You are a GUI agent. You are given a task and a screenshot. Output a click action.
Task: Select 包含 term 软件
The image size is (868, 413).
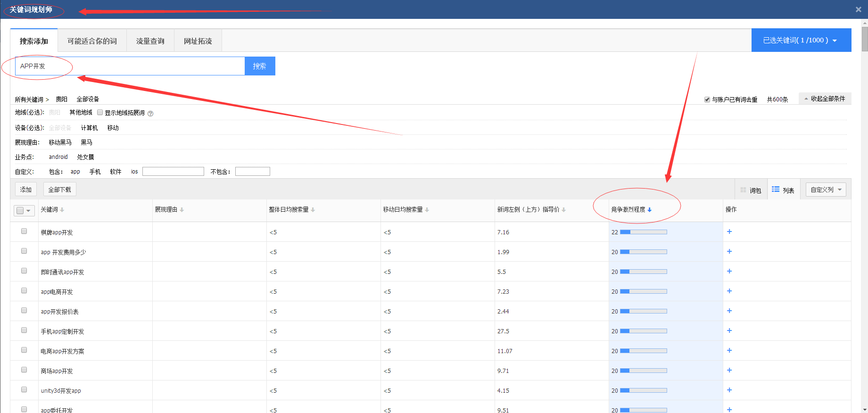(116, 172)
